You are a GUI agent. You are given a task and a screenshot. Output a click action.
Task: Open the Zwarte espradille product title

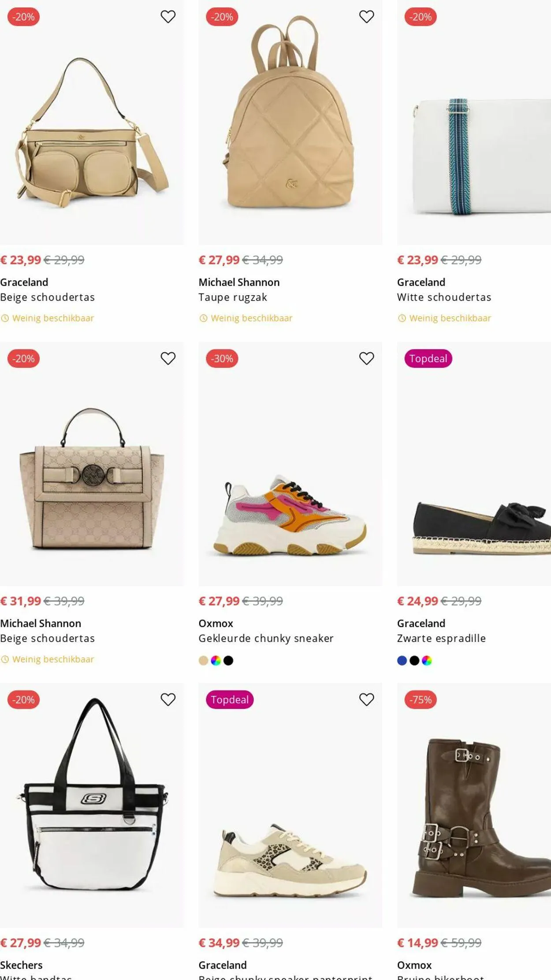pos(441,638)
